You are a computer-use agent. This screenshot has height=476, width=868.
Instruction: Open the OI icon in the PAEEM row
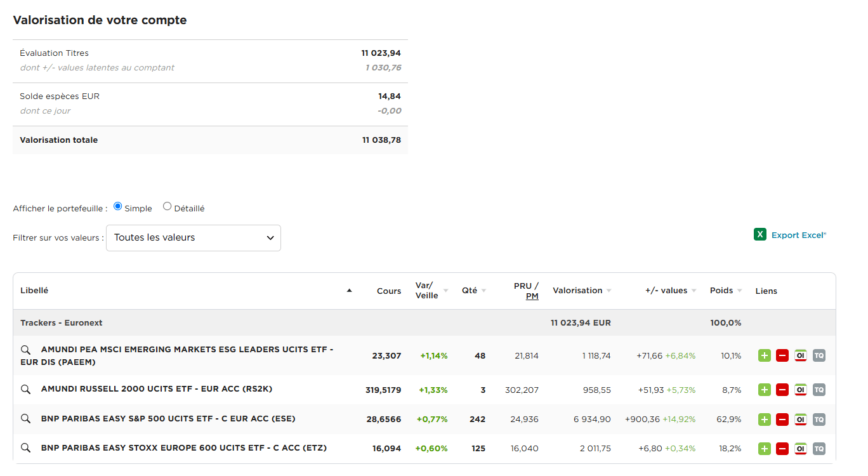coord(801,355)
